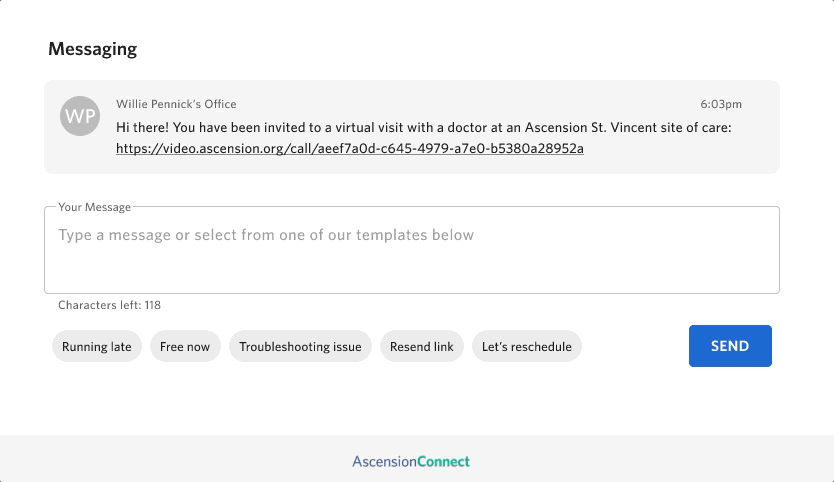834x482 pixels.
Task: Click the Your Message field label
Action: pos(94,207)
